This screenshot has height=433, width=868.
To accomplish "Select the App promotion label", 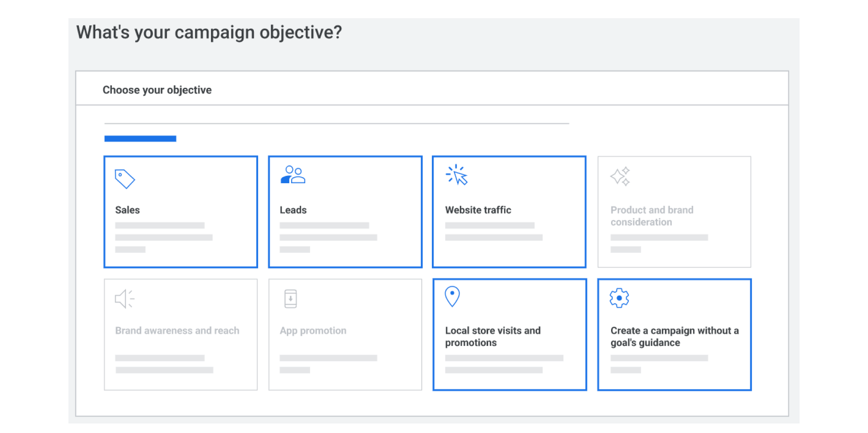I will pos(313,331).
